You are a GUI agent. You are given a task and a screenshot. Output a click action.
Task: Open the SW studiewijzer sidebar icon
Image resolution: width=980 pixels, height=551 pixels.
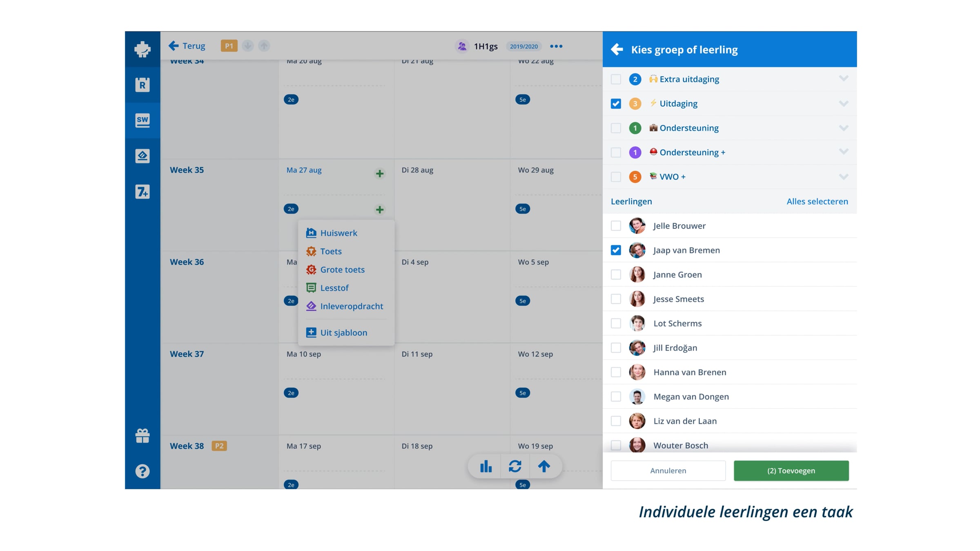click(143, 120)
